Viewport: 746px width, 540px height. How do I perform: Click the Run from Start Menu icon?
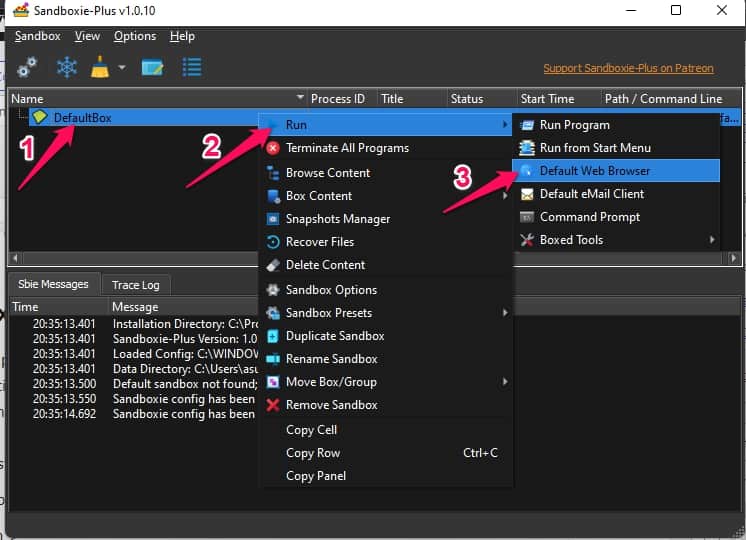click(527, 148)
